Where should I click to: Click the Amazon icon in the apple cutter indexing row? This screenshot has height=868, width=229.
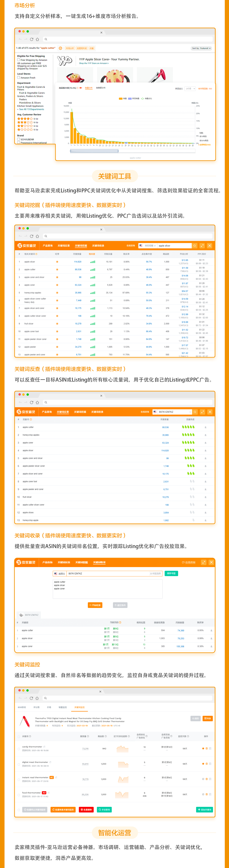pos(211,631)
